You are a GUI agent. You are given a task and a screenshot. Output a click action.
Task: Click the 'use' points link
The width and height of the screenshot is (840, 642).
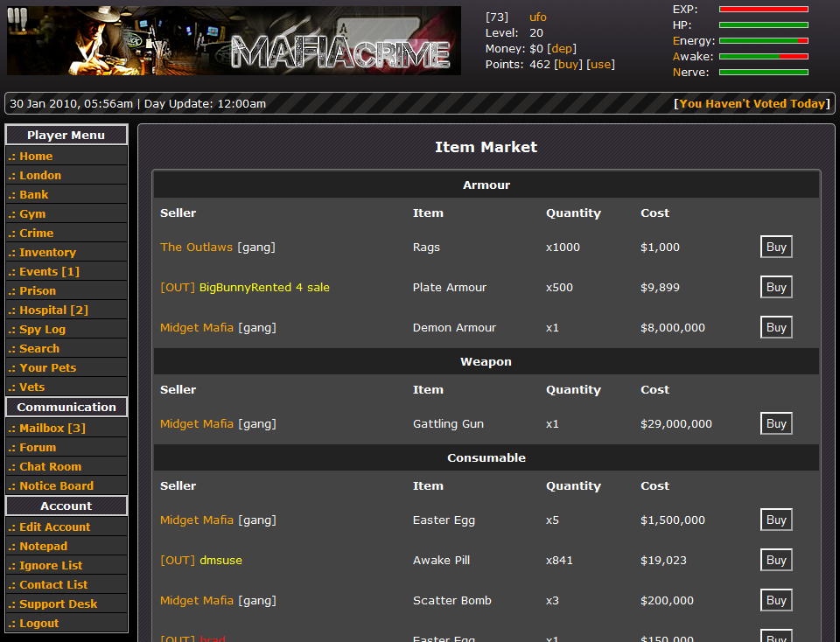pos(600,65)
